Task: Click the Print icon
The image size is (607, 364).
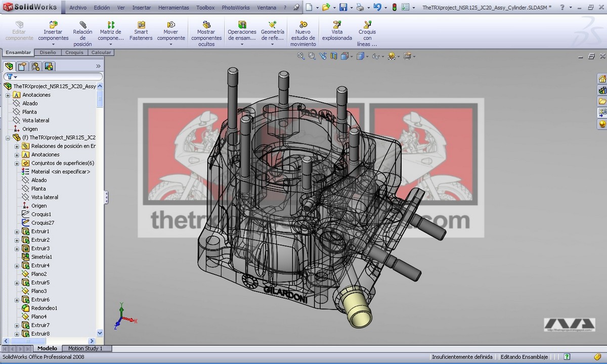Action: click(x=360, y=8)
